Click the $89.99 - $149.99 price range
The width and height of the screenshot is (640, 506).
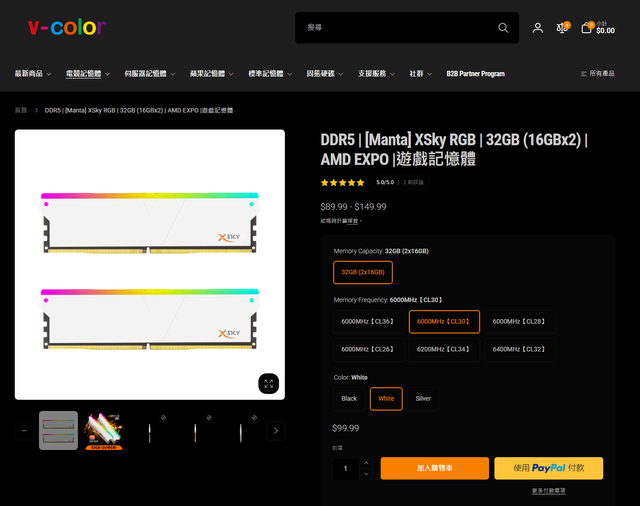pyautogui.click(x=353, y=207)
